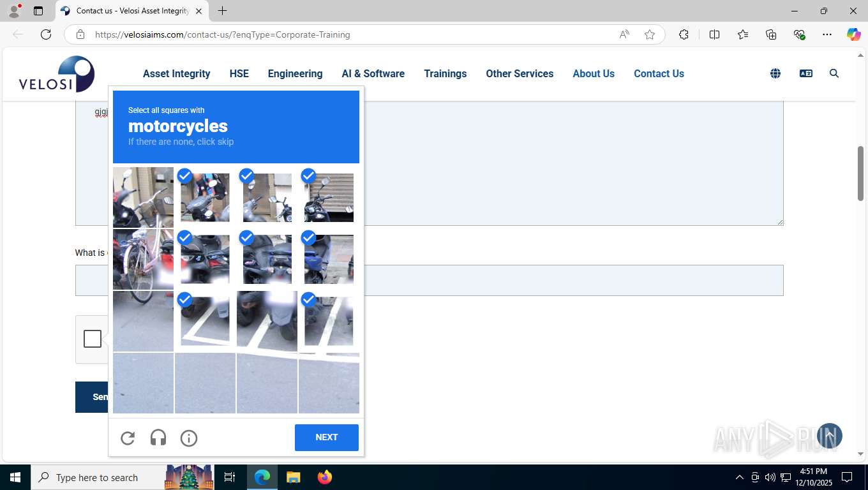Deselect top row second motorcycle tile
This screenshot has height=490, width=868.
coord(205,198)
